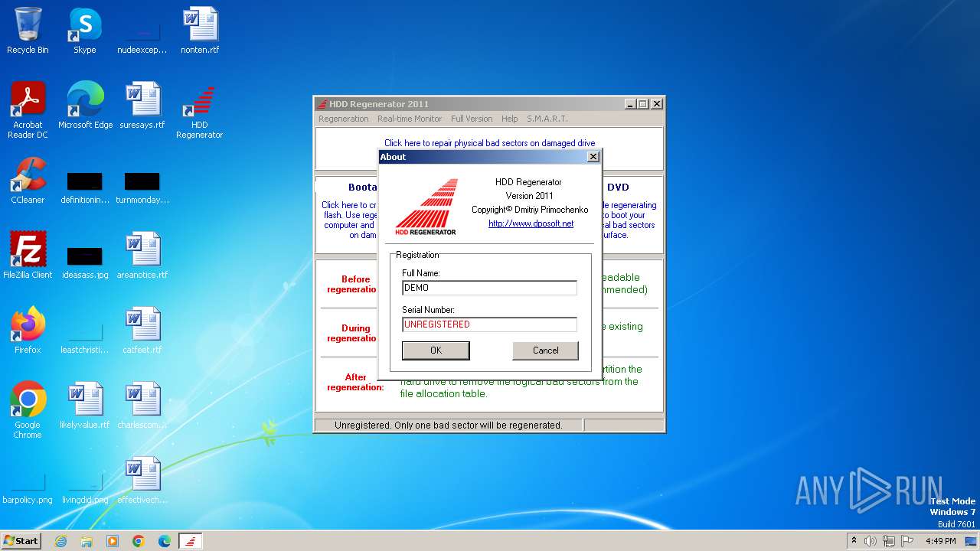Cancel the About dialog
The width and height of the screenshot is (980, 551).
coord(545,350)
